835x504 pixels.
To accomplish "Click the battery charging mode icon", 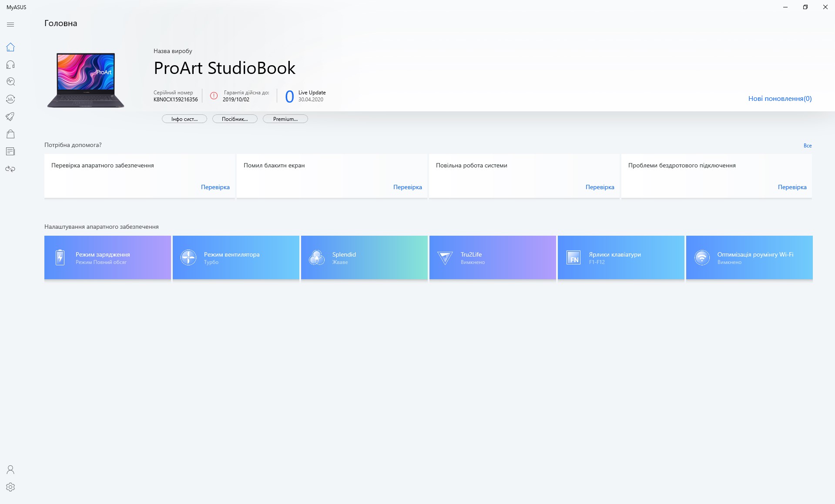I will click(x=60, y=257).
